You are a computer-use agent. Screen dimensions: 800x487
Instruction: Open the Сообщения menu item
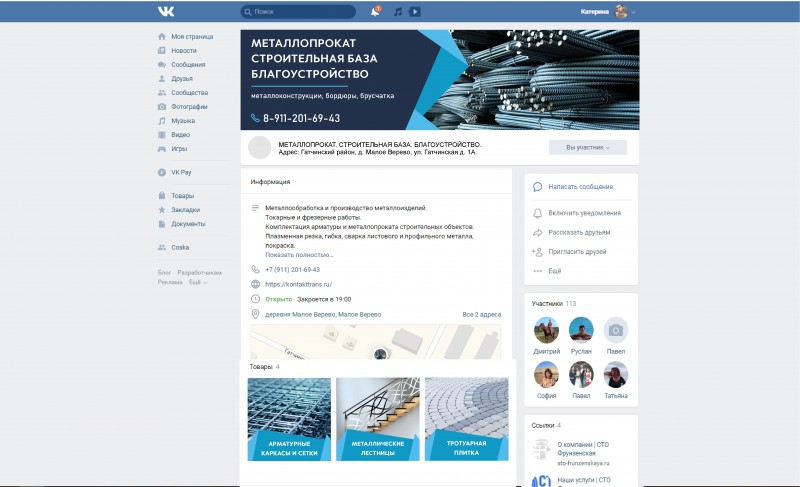click(186, 65)
